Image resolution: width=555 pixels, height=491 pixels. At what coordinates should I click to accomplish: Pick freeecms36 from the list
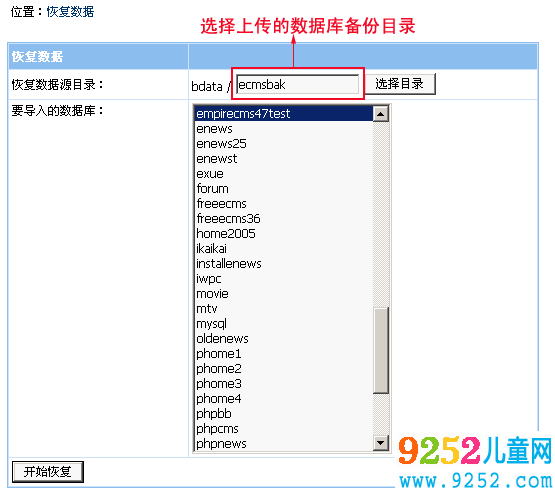284,219
